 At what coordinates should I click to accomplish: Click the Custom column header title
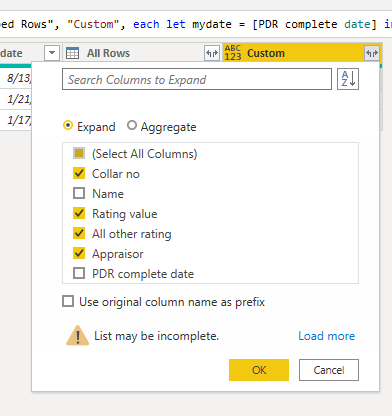(x=266, y=53)
